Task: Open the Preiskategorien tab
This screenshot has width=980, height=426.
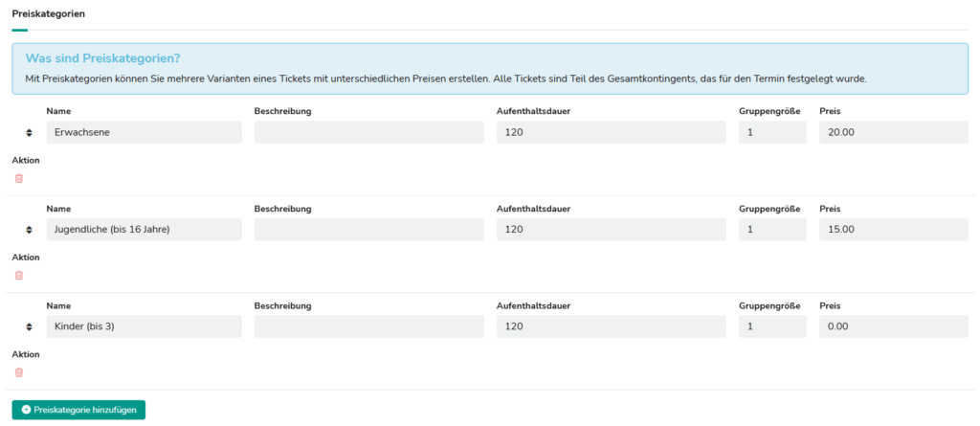Action: 48,15
